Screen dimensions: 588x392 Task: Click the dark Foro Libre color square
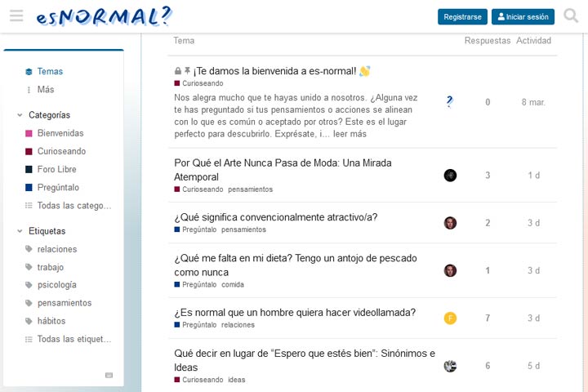29,169
